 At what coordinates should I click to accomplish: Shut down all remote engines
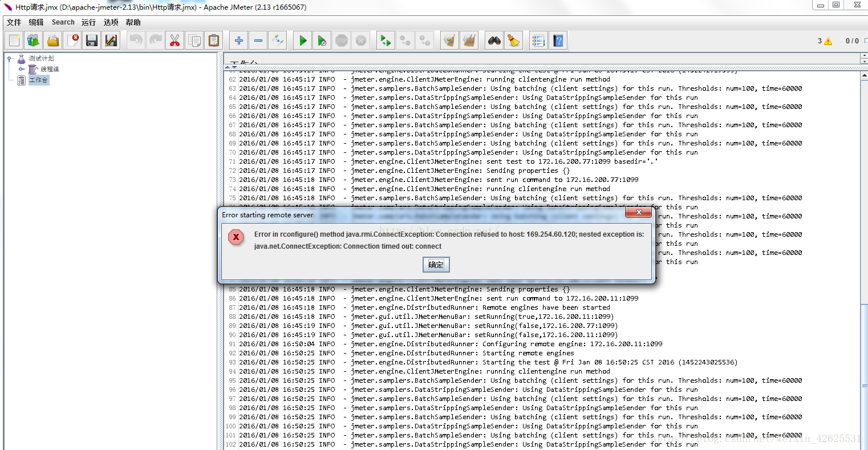[x=424, y=40]
